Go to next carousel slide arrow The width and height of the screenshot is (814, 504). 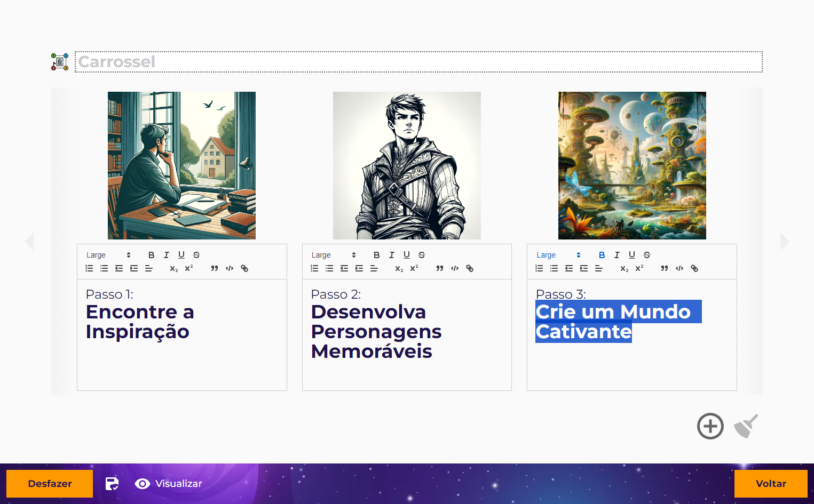785,241
